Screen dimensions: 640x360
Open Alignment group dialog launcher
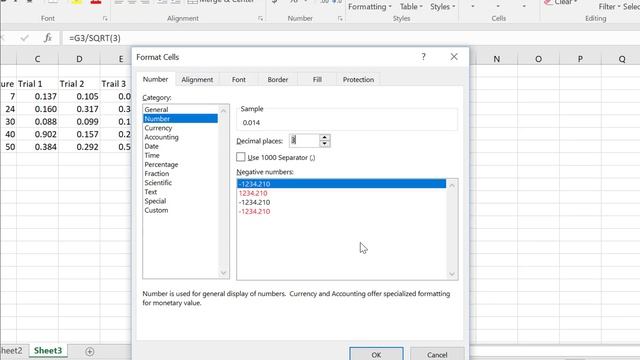(260, 19)
